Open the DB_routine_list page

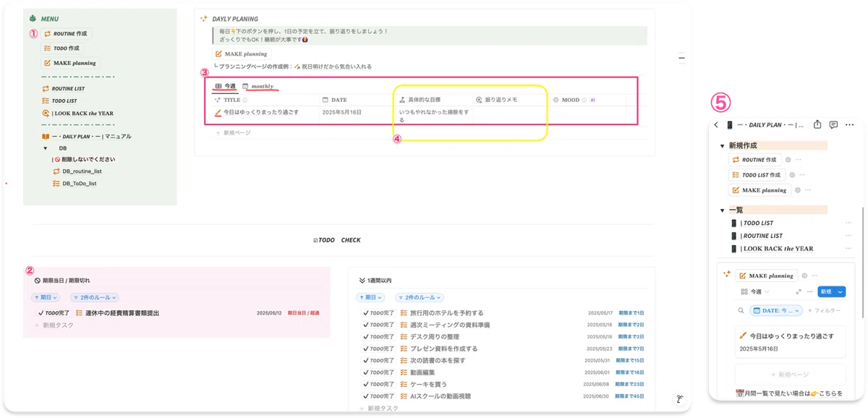77,171
